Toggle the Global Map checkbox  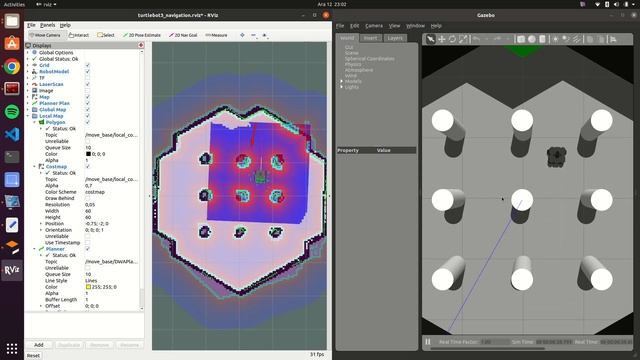[87, 109]
